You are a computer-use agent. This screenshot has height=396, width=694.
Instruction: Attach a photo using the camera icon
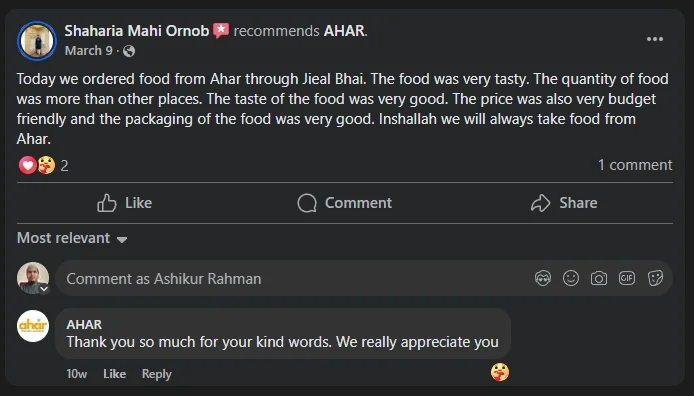pyautogui.click(x=598, y=278)
